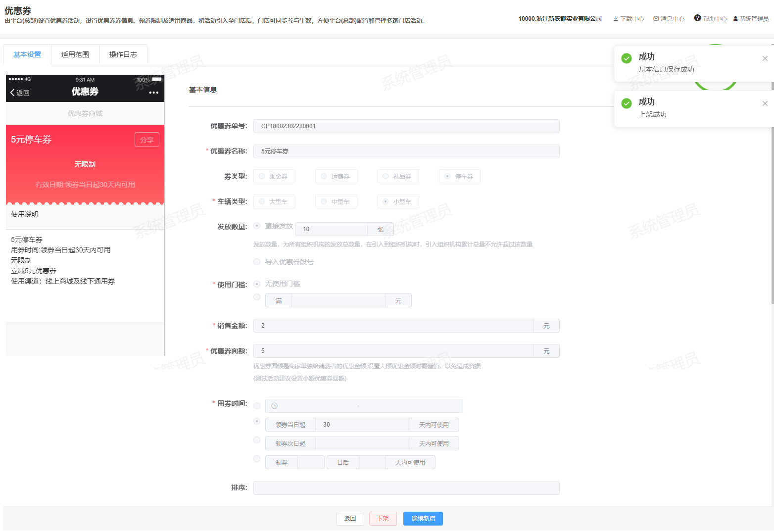Screen dimensions: 774x532
Task: Click the 领券当日起 days field showing 30
Action: click(x=362, y=425)
